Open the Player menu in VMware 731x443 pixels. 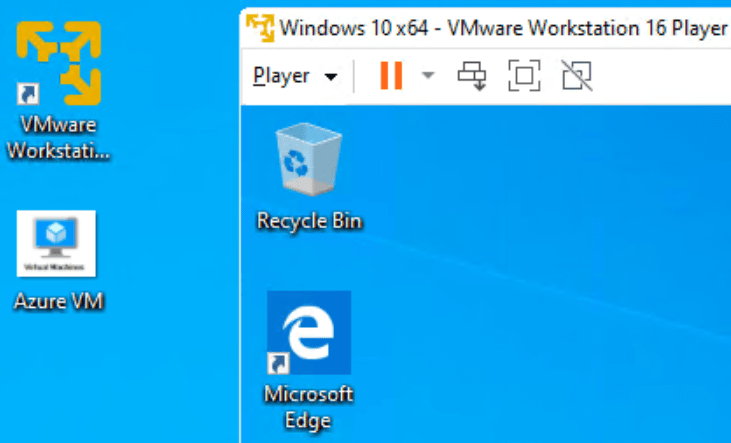[x=295, y=76]
